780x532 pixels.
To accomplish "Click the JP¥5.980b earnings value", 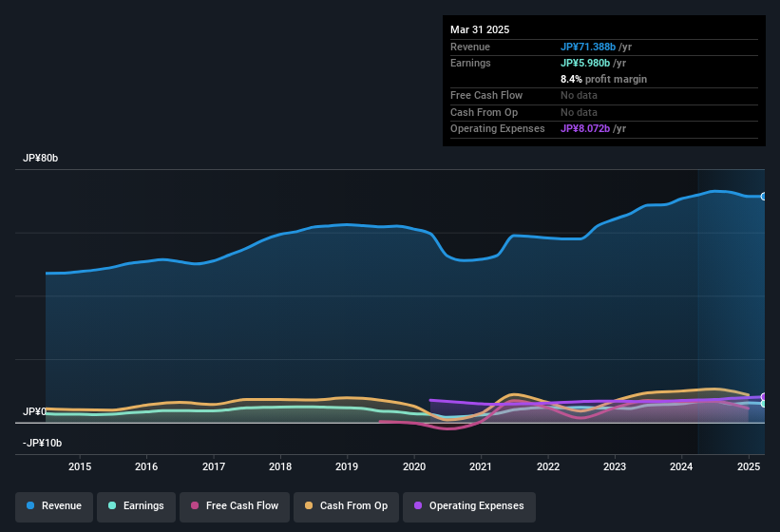I will 585,63.
